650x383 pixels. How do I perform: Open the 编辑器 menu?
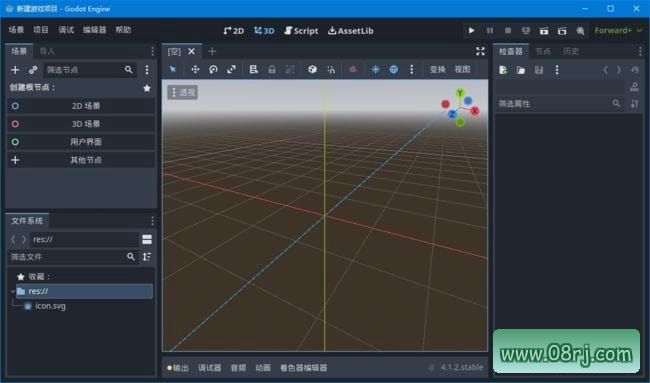coord(95,30)
